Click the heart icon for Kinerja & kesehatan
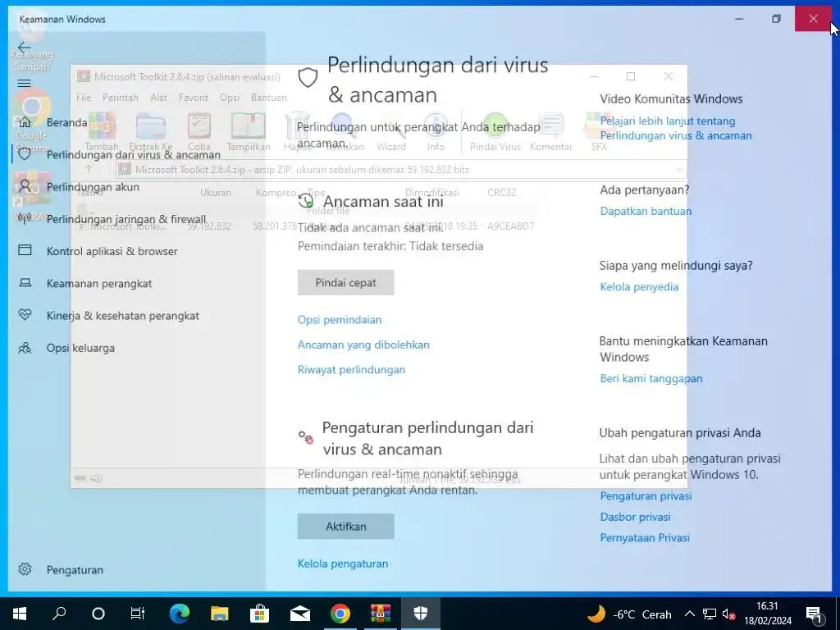840x630 pixels. tap(25, 314)
